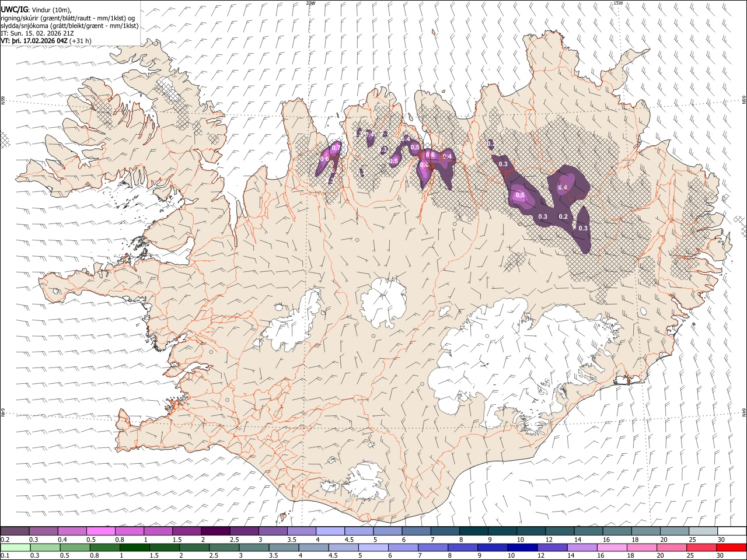Click the '20' value in the top legend row
Image resolution: width=747 pixels, height=560 pixels.
(664, 540)
